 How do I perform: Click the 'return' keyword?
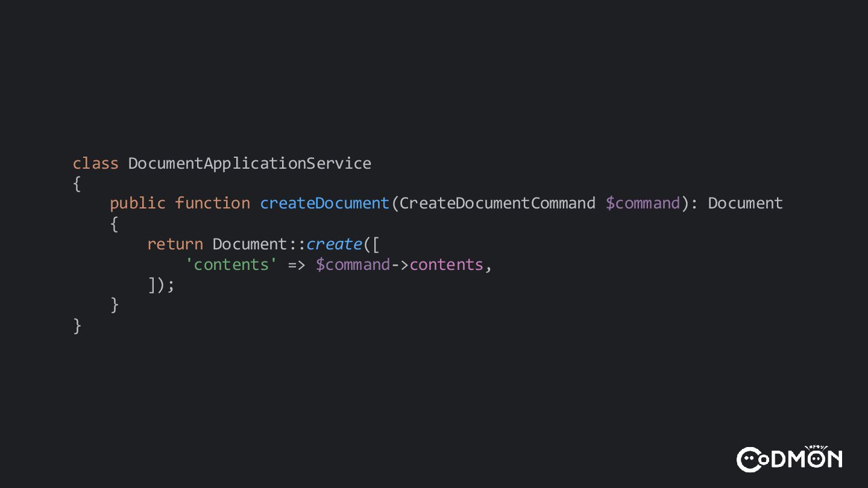[175, 244]
